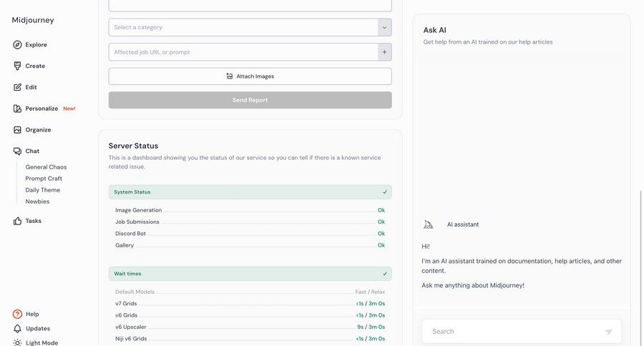Click the New! badge next to Personalize

pyautogui.click(x=69, y=109)
